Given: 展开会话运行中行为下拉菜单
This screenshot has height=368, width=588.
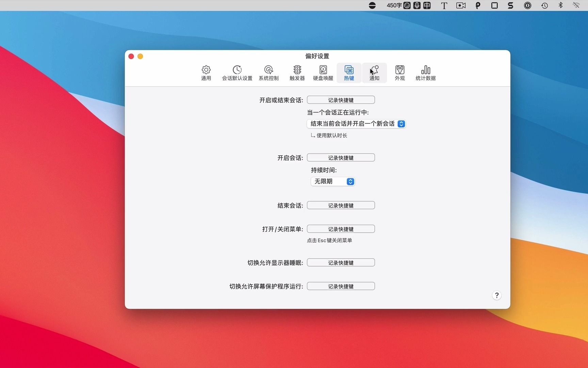Looking at the screenshot, I should [356, 124].
